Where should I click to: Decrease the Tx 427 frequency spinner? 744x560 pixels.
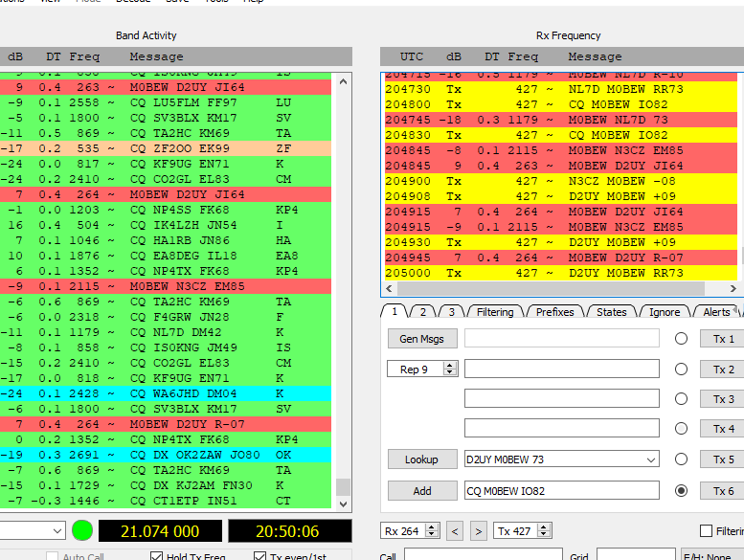(544, 534)
